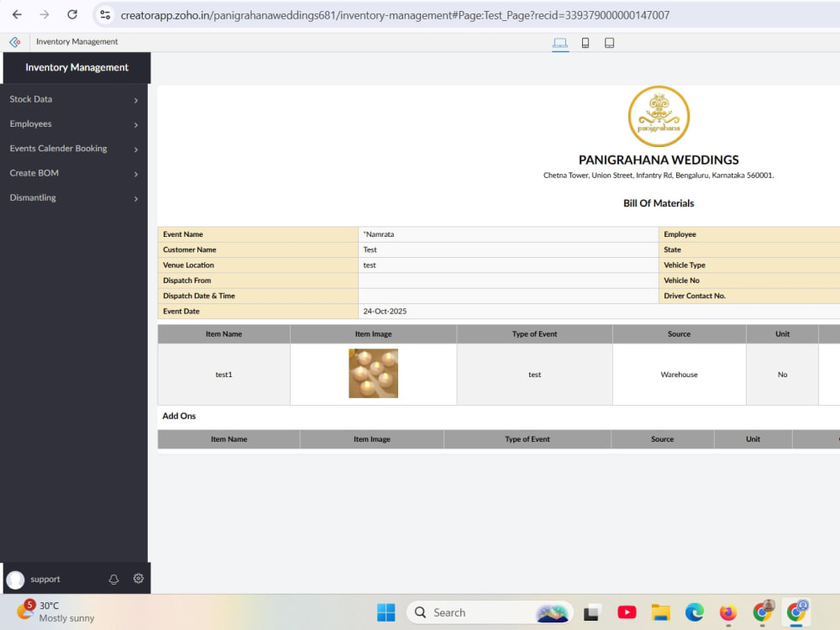The height and width of the screenshot is (630, 840).
Task: Click the Vehicle No label
Action: (681, 281)
